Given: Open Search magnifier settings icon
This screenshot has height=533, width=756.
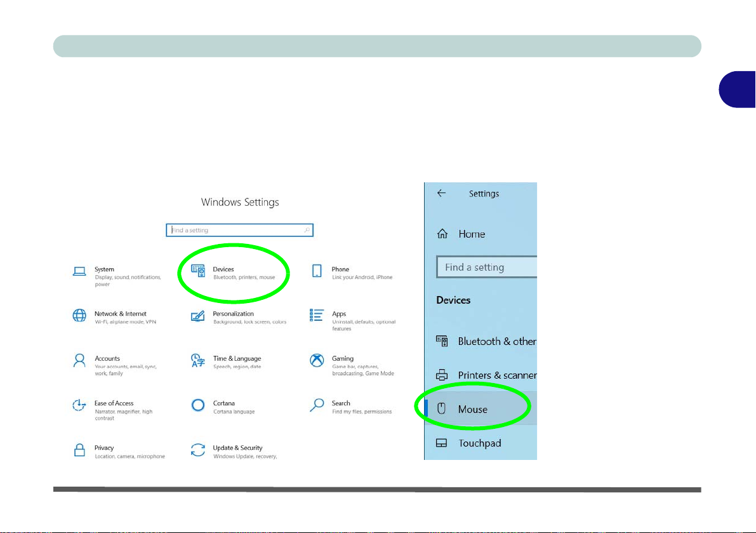Looking at the screenshot, I should [x=317, y=405].
